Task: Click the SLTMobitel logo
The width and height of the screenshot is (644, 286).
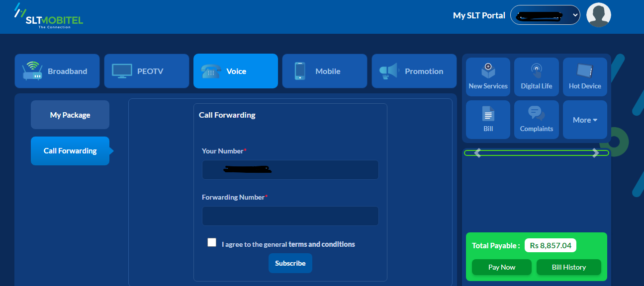Action: 48,16
